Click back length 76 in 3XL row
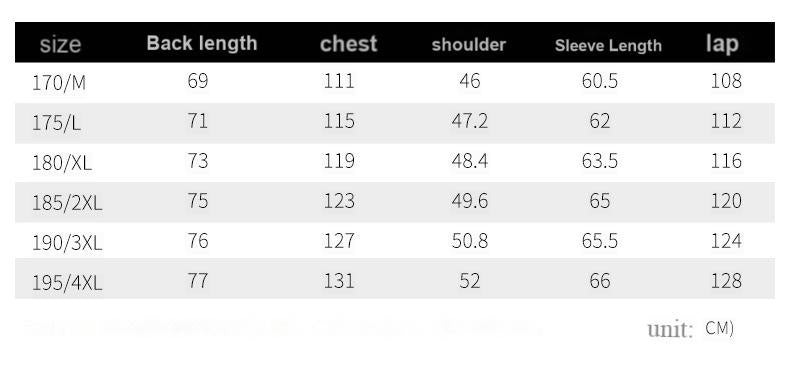Viewport: 790px width, 365px height. pos(198,241)
